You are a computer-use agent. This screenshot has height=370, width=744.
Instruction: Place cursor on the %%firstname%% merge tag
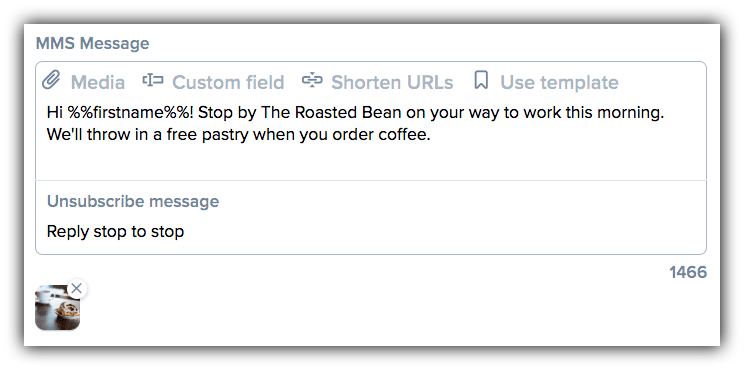point(131,113)
